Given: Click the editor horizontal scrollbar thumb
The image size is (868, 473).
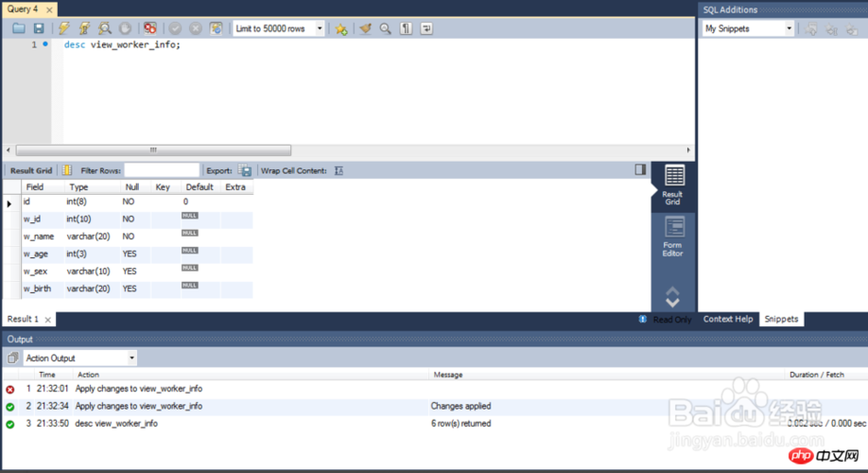Looking at the screenshot, I should (153, 150).
